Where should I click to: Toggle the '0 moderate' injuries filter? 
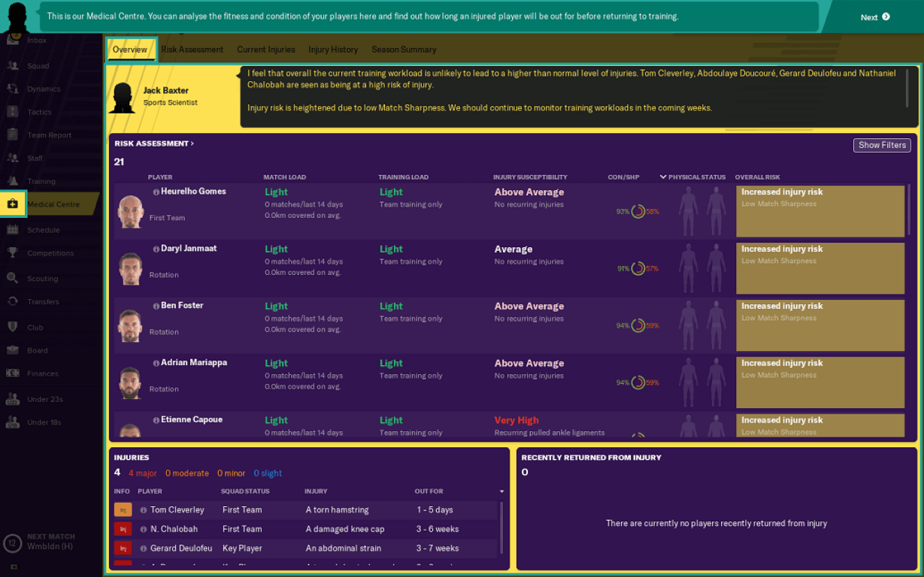pos(187,473)
